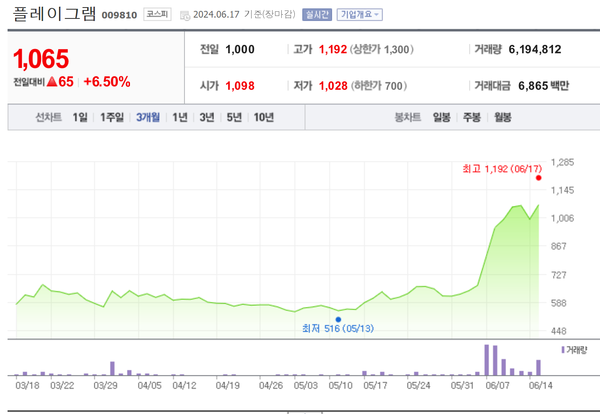Screen dimensions: 600x414
Task: Click the current price 1,065
Action: tap(41, 59)
